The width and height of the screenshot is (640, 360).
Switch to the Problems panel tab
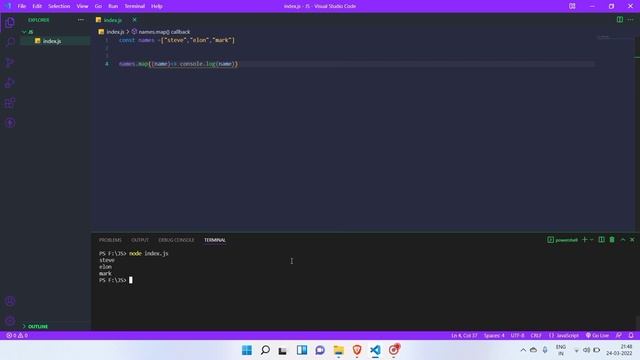(110, 240)
